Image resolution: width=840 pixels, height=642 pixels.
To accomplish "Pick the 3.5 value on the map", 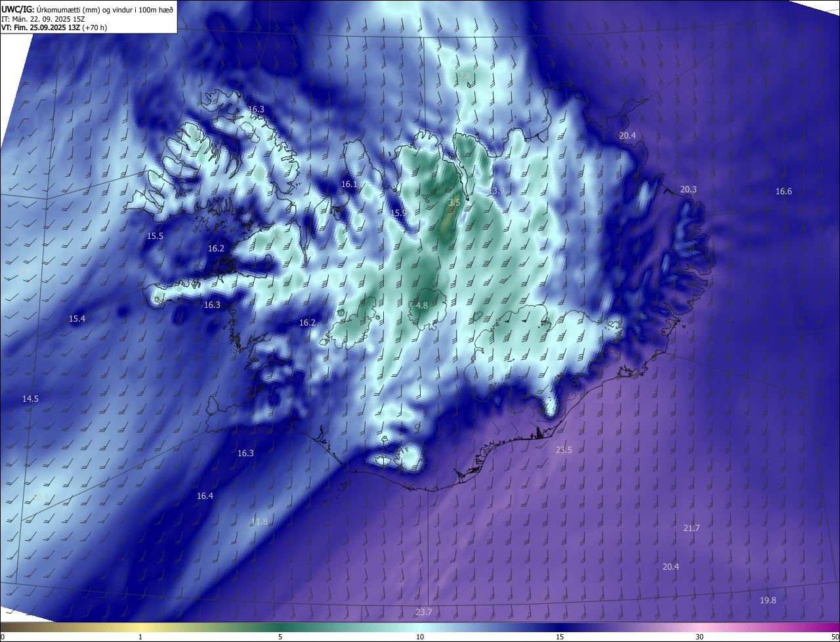I will (453, 203).
